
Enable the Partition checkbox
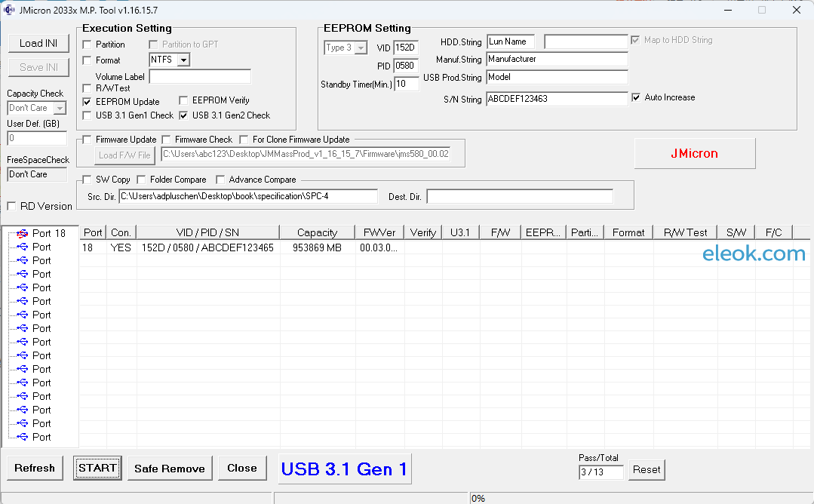point(88,45)
